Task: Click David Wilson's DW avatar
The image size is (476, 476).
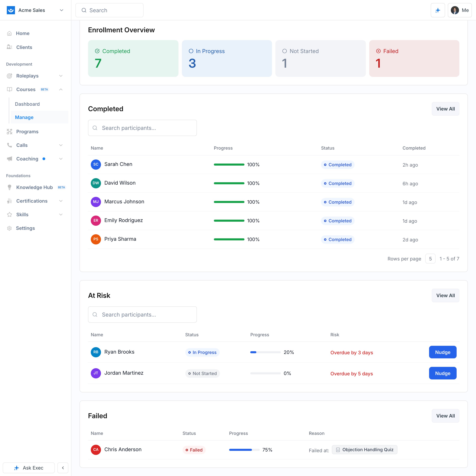Action: [96, 183]
